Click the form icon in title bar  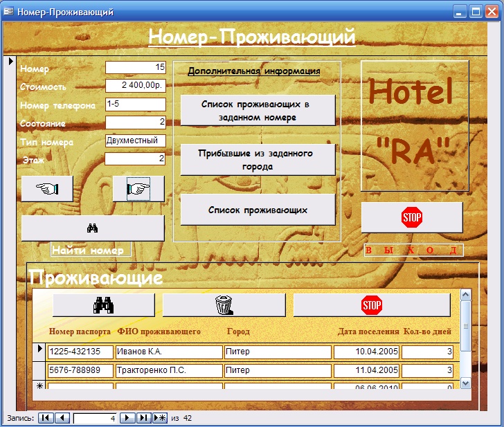click(x=8, y=12)
